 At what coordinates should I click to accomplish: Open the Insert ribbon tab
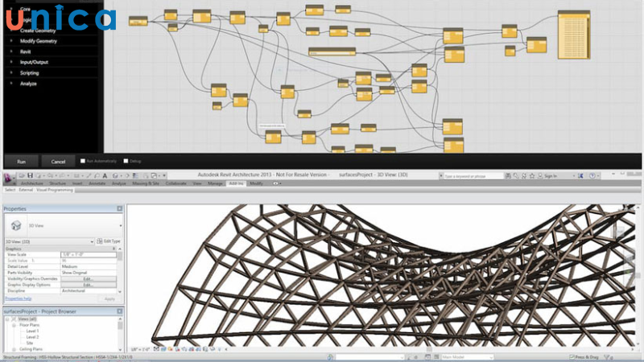point(77,183)
